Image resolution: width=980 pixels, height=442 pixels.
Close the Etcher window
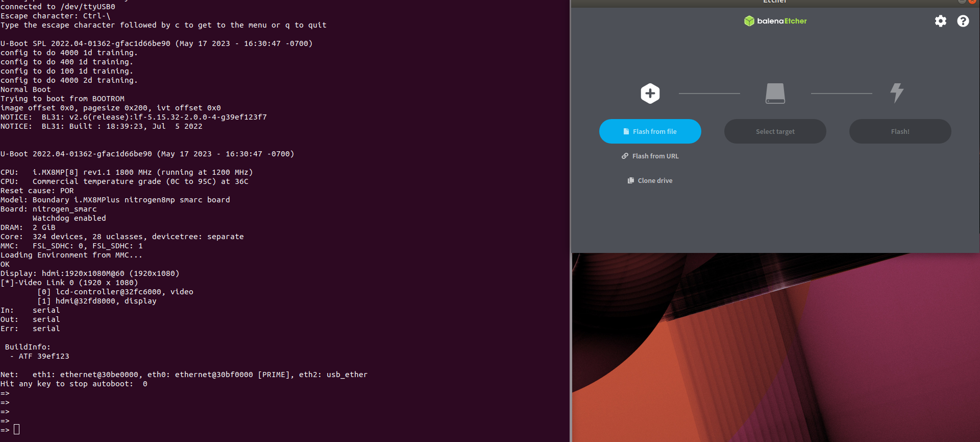click(x=972, y=2)
